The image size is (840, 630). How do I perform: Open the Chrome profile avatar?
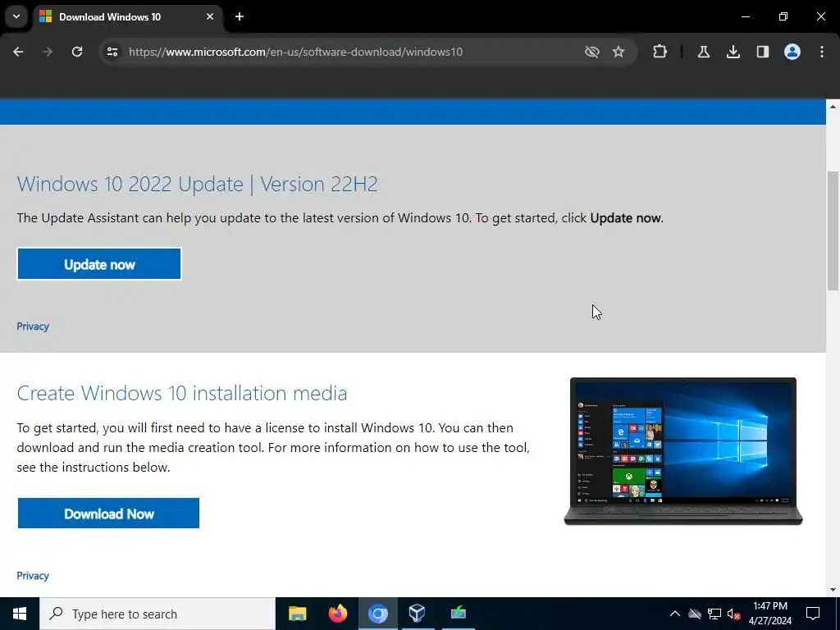point(792,52)
